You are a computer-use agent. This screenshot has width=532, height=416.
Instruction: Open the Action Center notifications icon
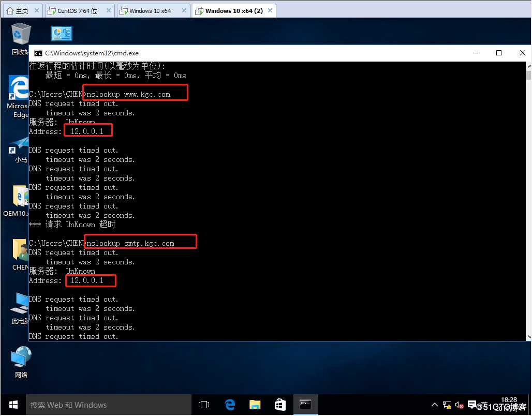pos(472,405)
